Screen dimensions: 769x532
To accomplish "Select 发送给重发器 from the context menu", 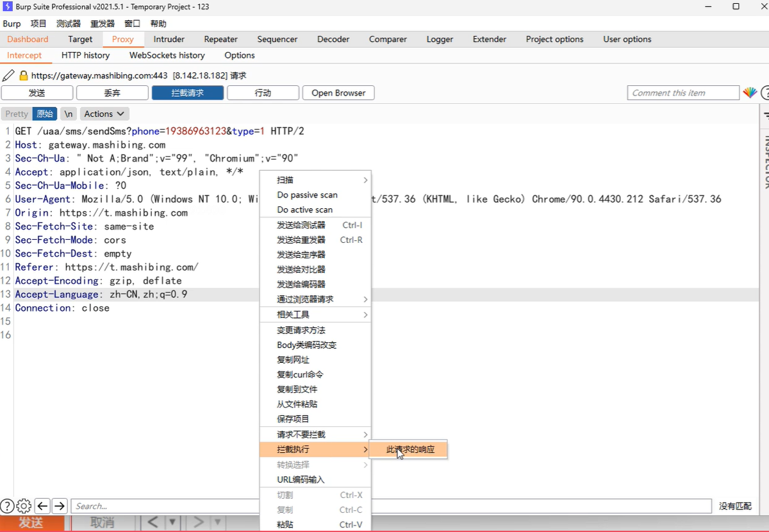I will [315, 240].
